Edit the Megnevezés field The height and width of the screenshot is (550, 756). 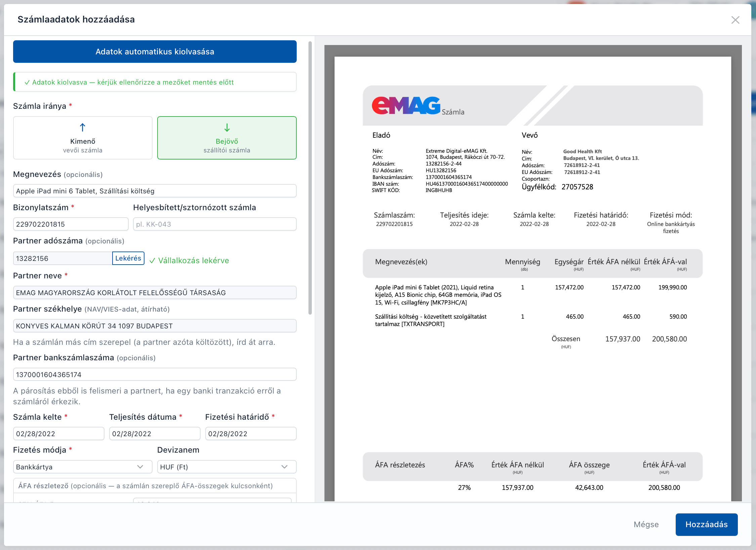point(155,191)
